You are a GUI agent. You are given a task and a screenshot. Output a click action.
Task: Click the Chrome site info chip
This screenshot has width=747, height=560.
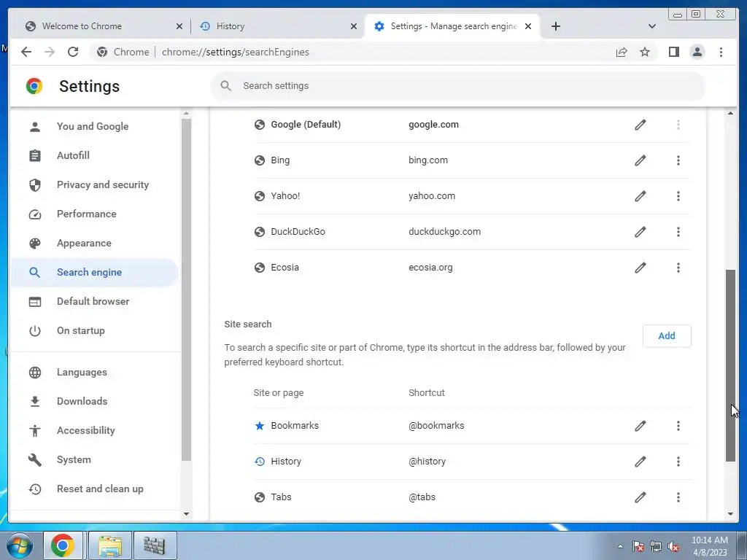click(x=123, y=52)
